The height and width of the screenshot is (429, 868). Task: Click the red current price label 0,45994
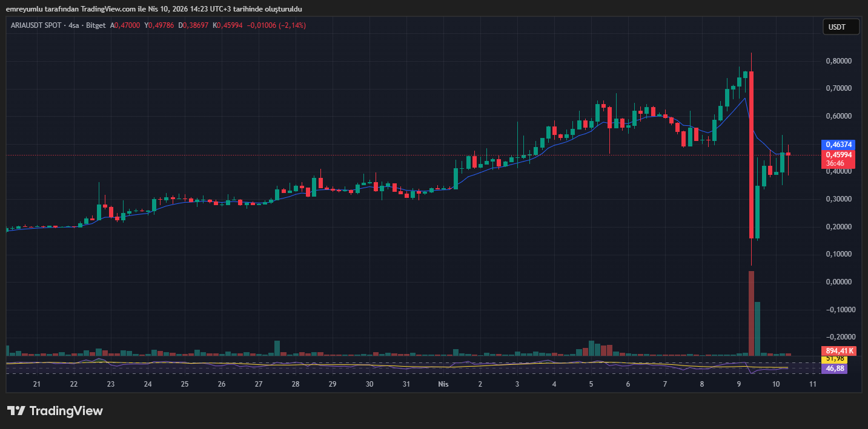840,155
